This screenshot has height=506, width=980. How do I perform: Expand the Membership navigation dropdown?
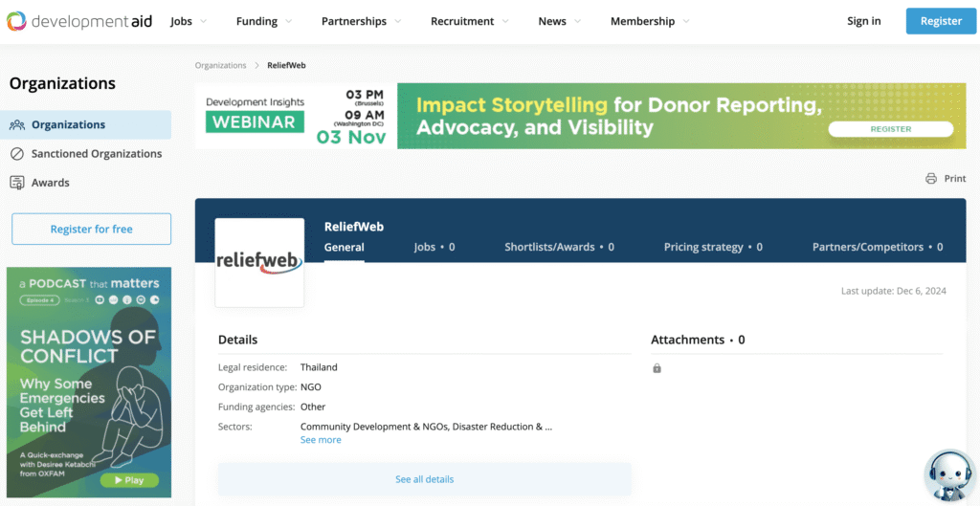[x=650, y=21]
